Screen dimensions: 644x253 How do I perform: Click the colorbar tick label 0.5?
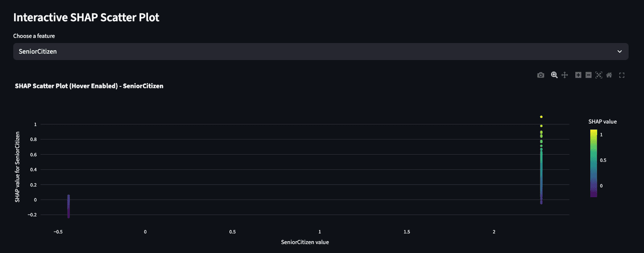pos(604,160)
